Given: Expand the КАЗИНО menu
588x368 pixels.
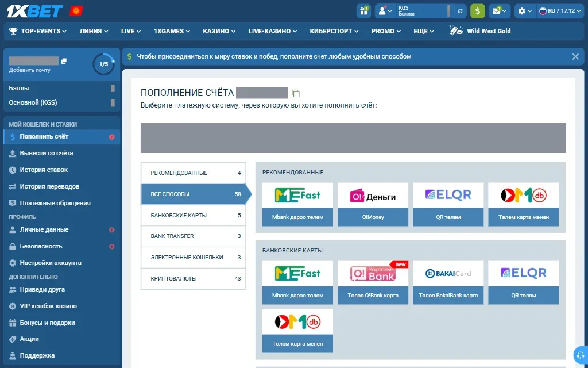Looking at the screenshot, I should click(219, 31).
